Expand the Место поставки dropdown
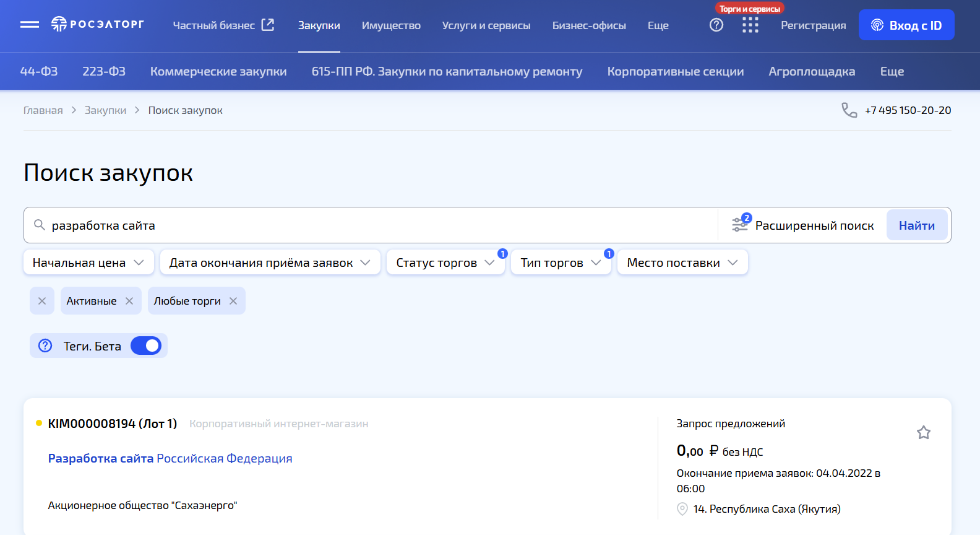This screenshot has height=535, width=980. tap(682, 263)
